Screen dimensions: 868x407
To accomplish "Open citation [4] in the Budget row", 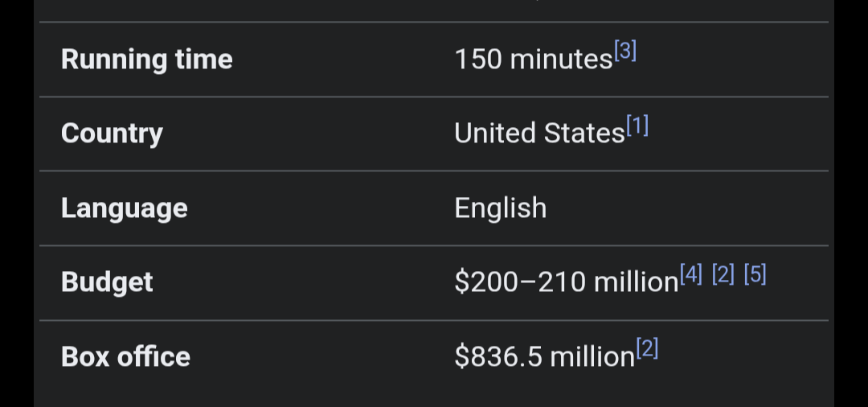I will point(691,274).
